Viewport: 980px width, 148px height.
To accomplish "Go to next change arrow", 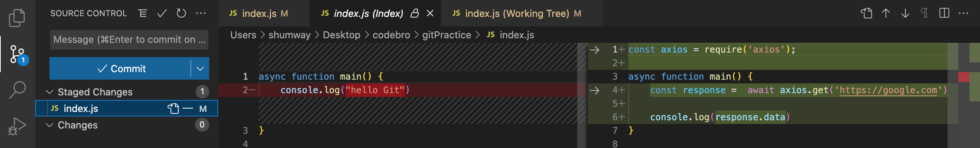I will point(905,14).
